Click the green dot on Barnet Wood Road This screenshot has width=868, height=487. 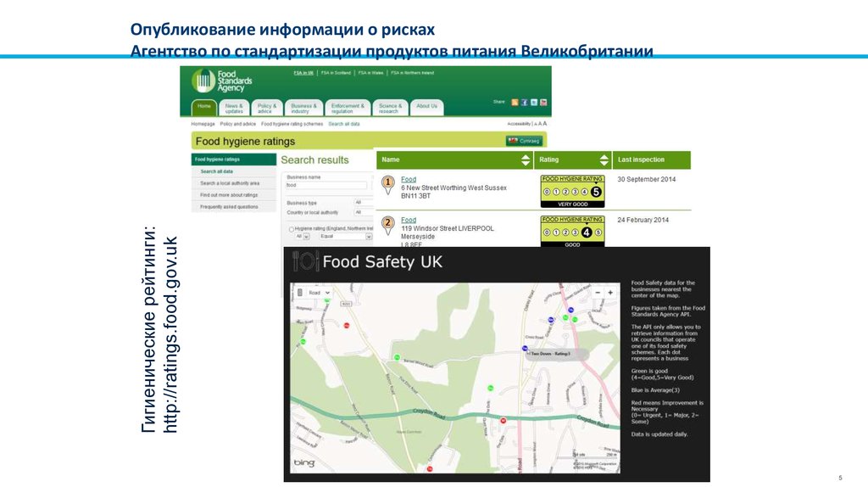[x=397, y=357]
